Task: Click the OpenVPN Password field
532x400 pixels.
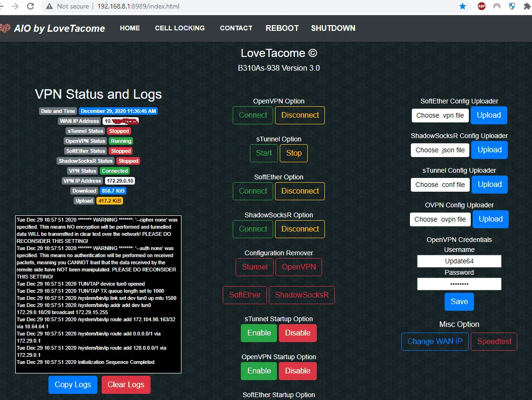Action: point(459,284)
